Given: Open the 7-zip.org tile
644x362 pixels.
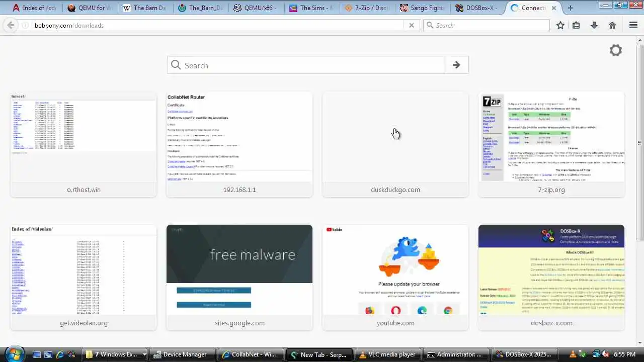Looking at the screenshot, I should pos(551,144).
